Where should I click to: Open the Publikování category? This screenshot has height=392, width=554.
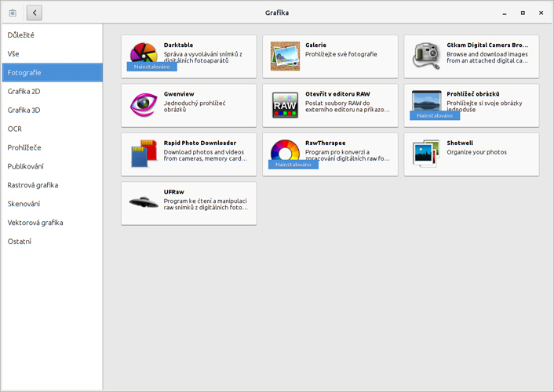[53, 166]
